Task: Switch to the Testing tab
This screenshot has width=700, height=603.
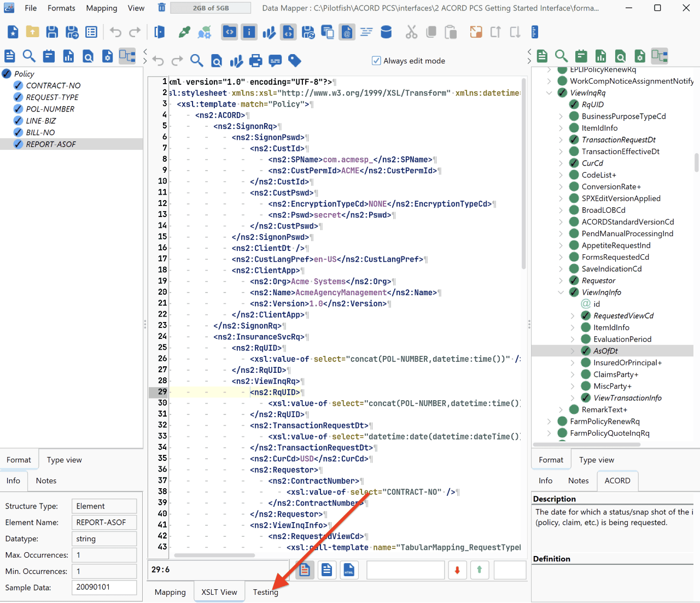Action: (265, 592)
